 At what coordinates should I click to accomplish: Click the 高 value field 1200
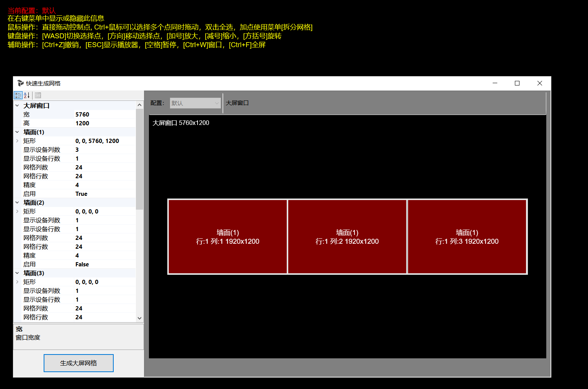click(x=104, y=123)
